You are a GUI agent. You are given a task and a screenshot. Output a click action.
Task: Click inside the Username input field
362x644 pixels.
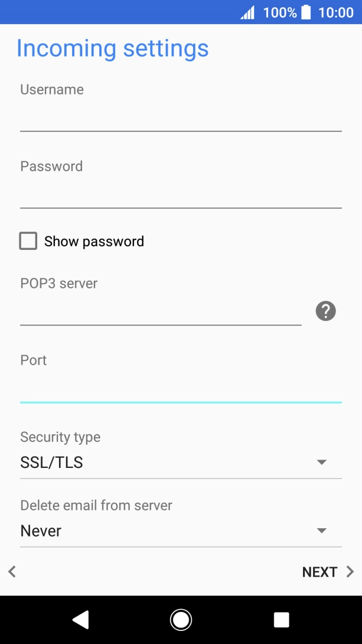click(181, 118)
